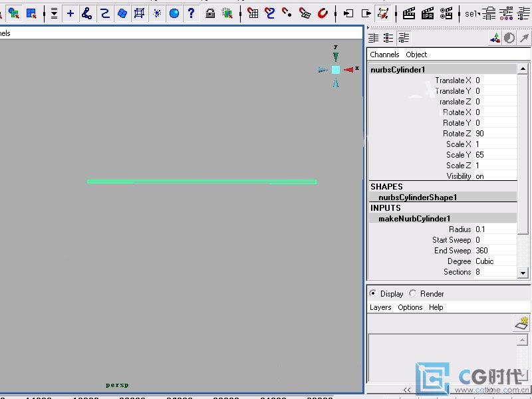Start IPR render icon
This screenshot has width=532, height=399.
pos(428,13)
